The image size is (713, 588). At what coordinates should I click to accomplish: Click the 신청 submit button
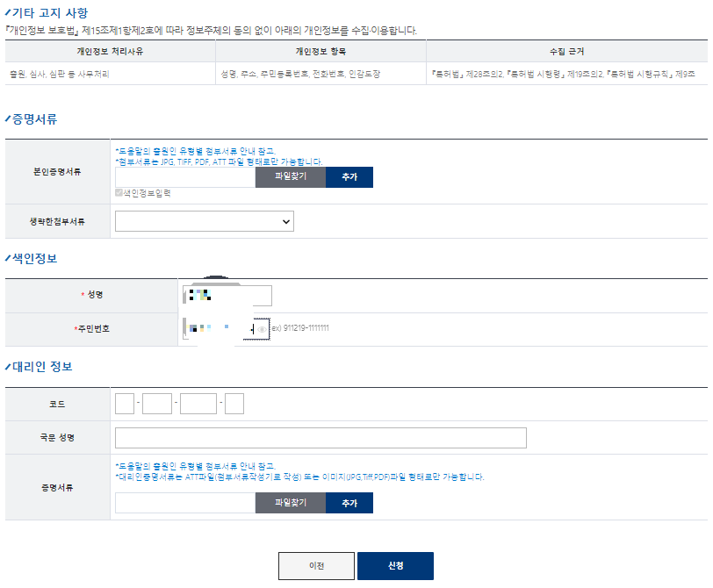tap(396, 566)
